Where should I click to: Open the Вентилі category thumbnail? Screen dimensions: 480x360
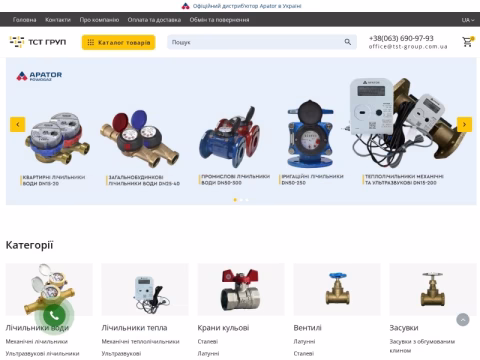pyautogui.click(x=337, y=289)
